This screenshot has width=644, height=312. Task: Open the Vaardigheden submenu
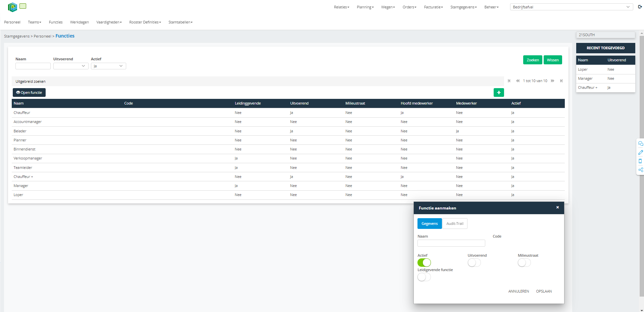109,22
